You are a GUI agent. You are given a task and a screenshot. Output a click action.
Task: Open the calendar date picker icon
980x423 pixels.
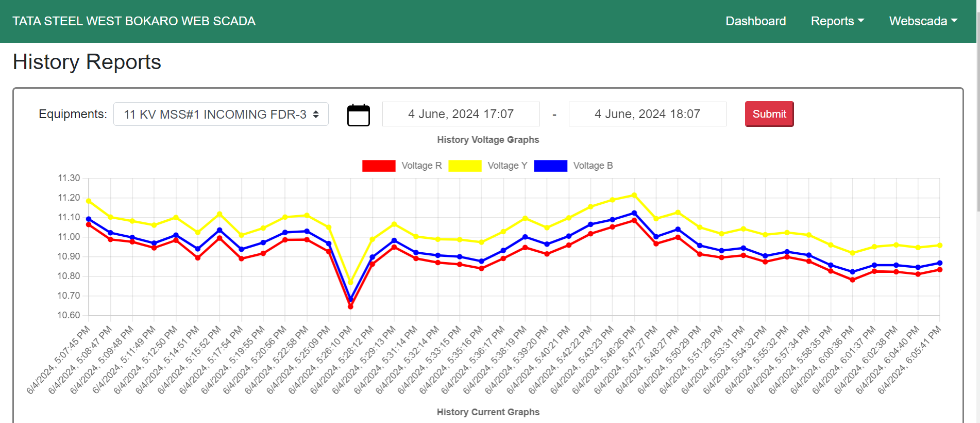click(x=358, y=115)
